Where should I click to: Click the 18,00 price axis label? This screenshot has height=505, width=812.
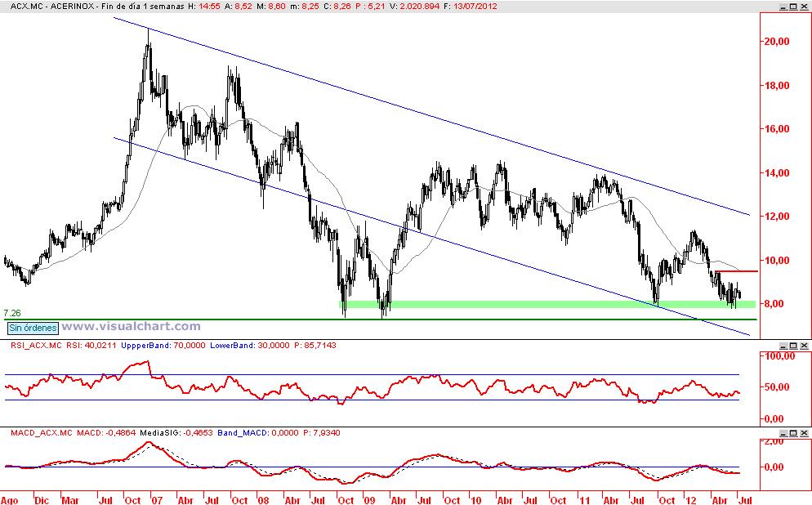(778, 86)
